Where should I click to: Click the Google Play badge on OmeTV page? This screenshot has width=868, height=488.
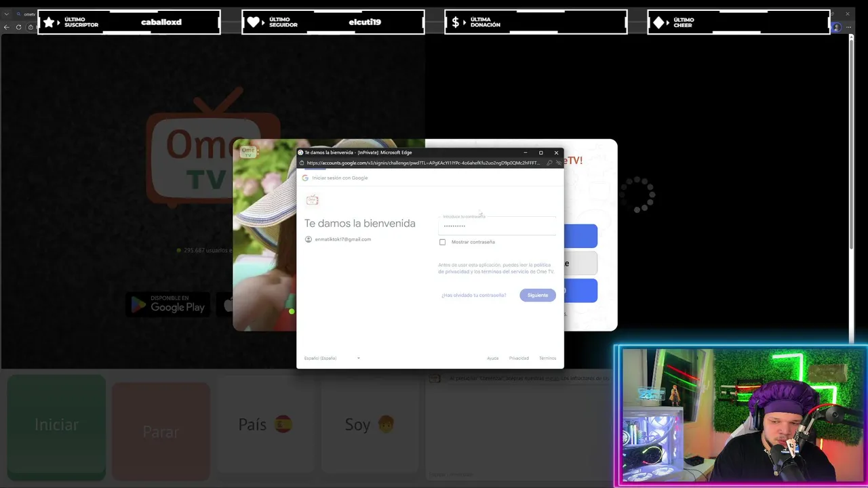click(x=167, y=304)
